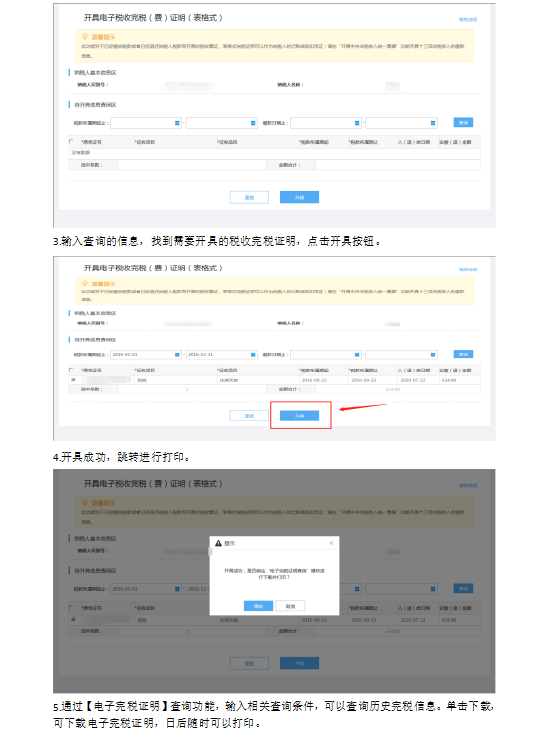Uncheck the 634.98 record row in second screenshot

point(73,379)
